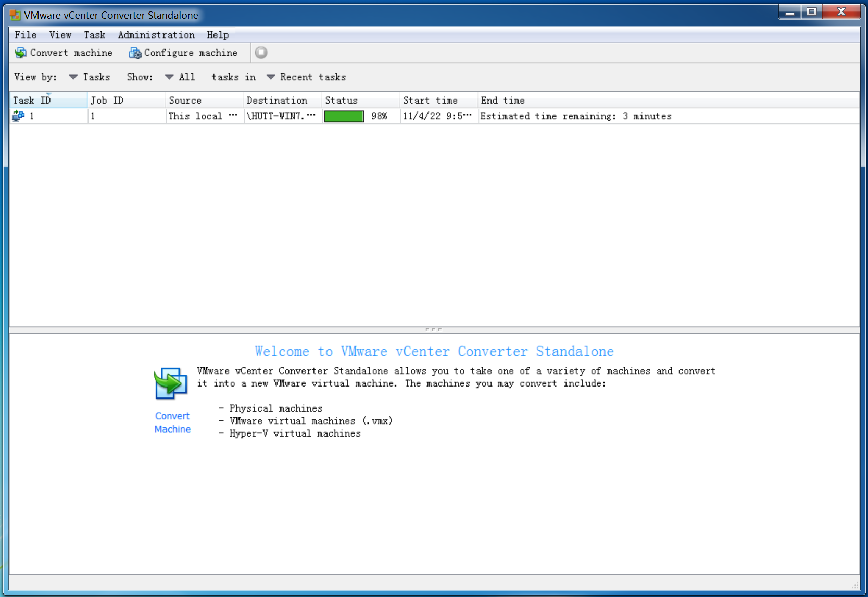Click the green 98% progress bar
Viewport: 868px width, 597px height.
[344, 116]
